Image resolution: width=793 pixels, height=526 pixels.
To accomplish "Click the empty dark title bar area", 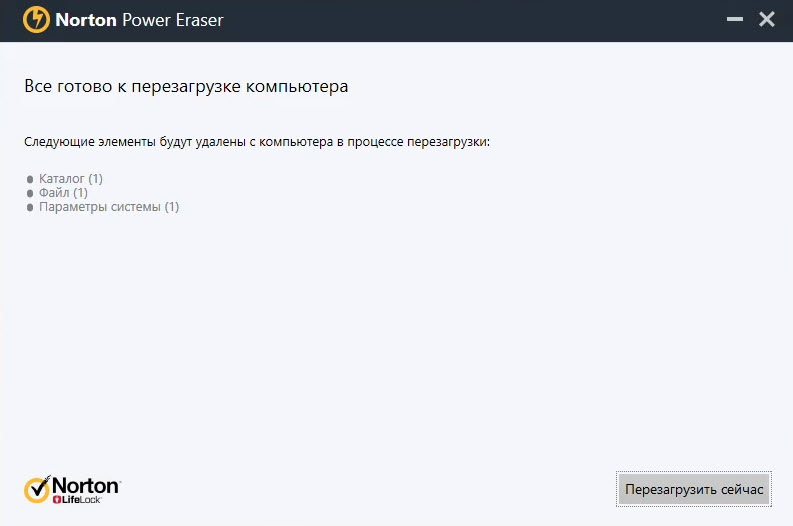I will coord(450,20).
